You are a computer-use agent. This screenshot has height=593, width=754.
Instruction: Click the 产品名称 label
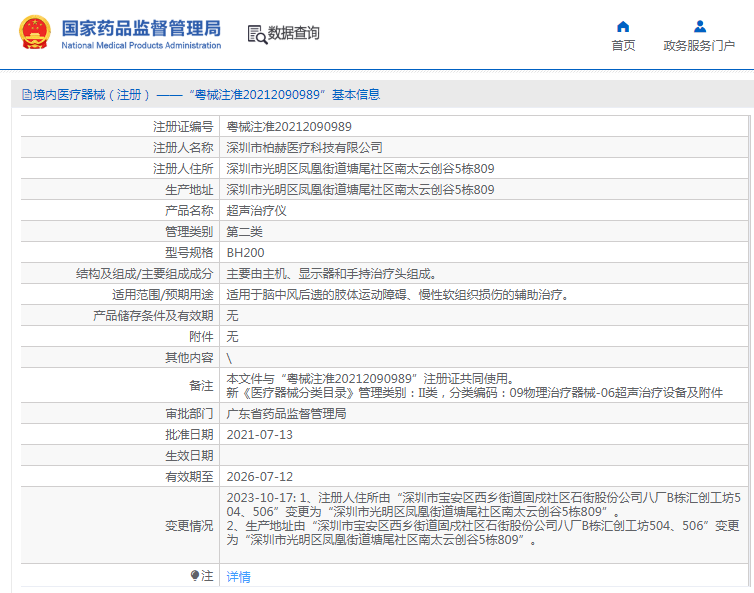click(189, 211)
